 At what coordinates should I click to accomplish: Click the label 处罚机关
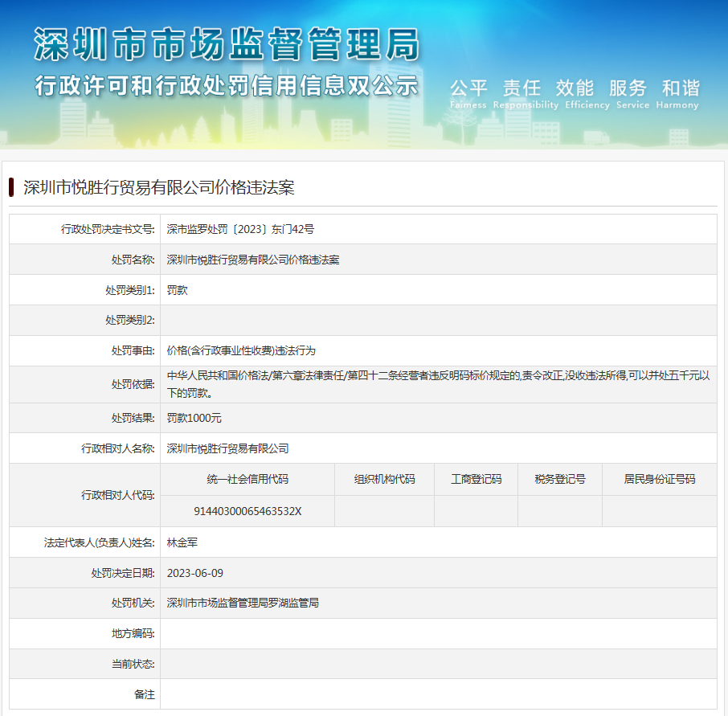(x=133, y=603)
